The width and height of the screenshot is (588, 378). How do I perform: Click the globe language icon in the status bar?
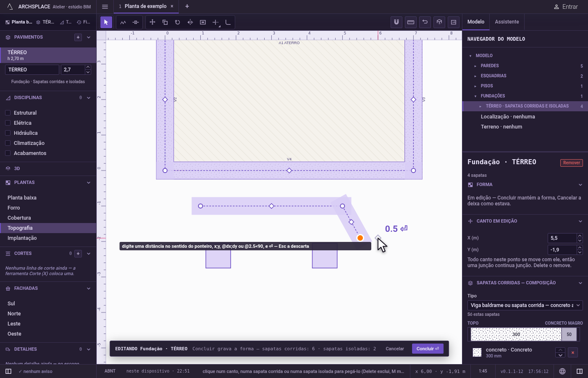(562, 371)
